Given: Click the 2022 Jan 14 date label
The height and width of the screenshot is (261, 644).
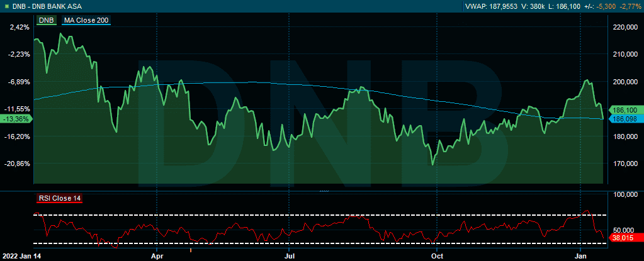Looking at the screenshot, I should [x=22, y=256].
